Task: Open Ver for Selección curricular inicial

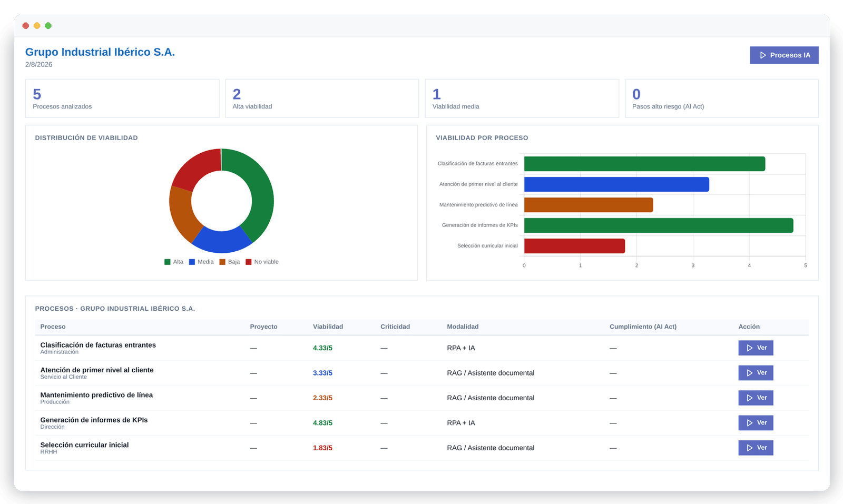Action: pyautogui.click(x=756, y=448)
